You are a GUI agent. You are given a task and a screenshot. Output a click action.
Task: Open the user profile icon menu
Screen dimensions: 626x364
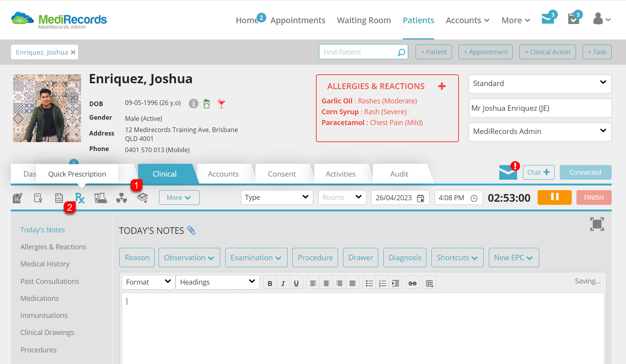(x=602, y=19)
